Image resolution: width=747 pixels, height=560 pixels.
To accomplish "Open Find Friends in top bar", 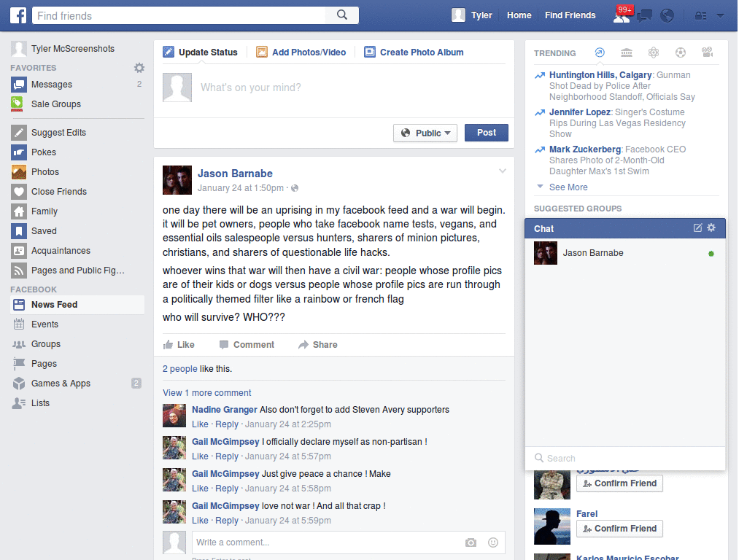I will click(570, 15).
